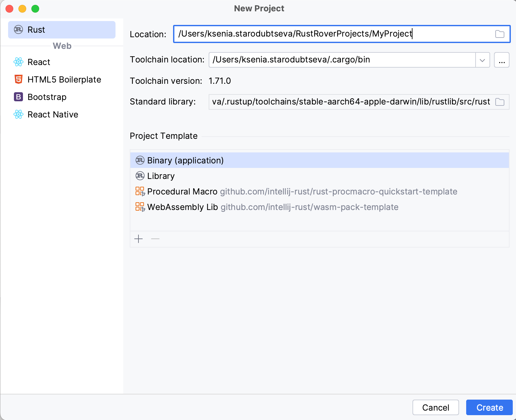Screen dimensions: 516x420
Task: Browse standard library folder icon
Action: (500, 102)
